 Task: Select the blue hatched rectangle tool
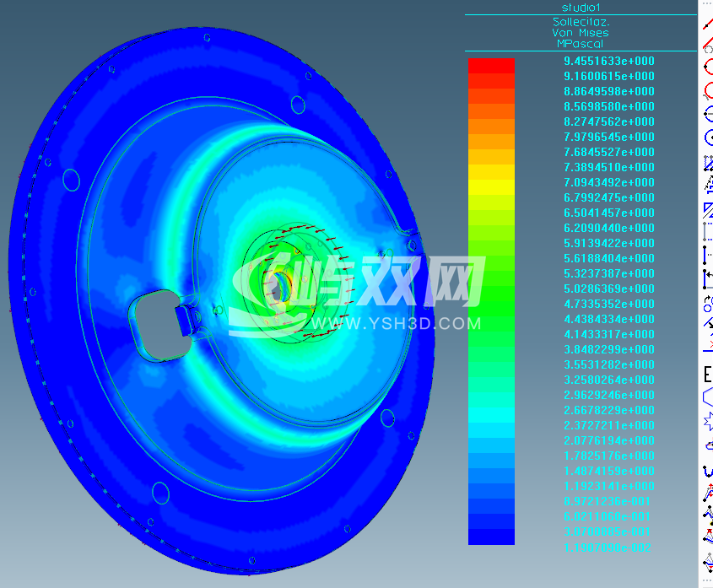click(708, 163)
